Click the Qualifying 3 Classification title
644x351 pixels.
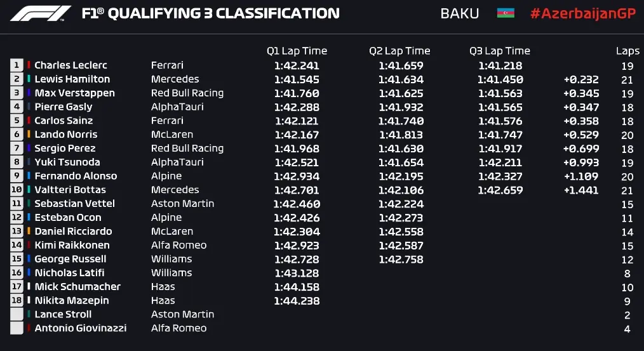(x=211, y=13)
